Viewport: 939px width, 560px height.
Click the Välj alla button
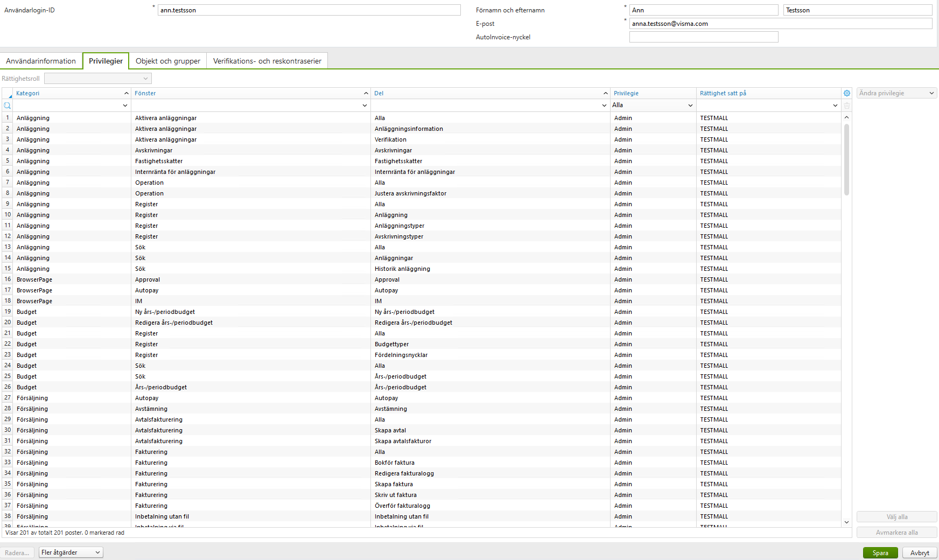tap(896, 516)
